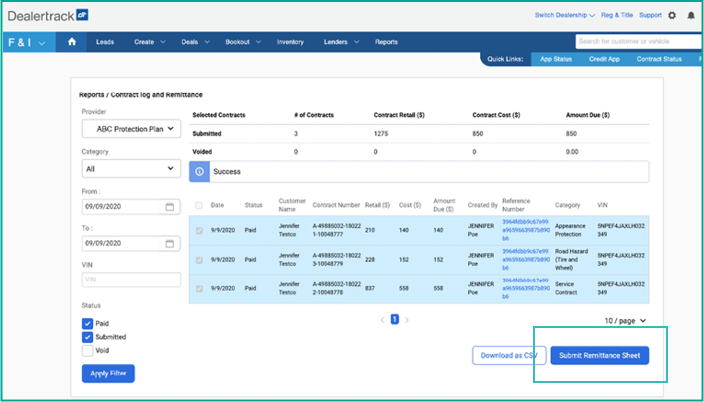
Task: Open the Category dropdown set to All
Action: coord(131,168)
